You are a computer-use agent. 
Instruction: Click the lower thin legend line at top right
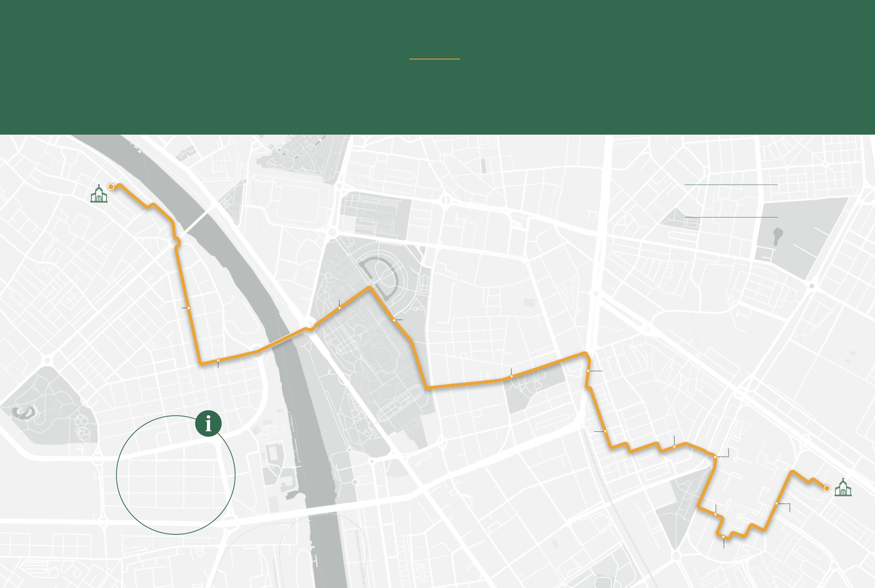coord(731,217)
